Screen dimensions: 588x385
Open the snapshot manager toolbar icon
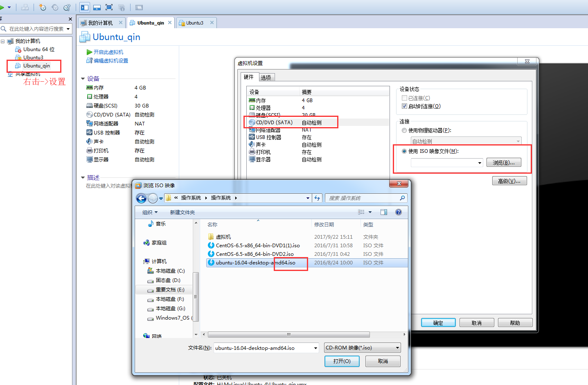tap(67, 7)
